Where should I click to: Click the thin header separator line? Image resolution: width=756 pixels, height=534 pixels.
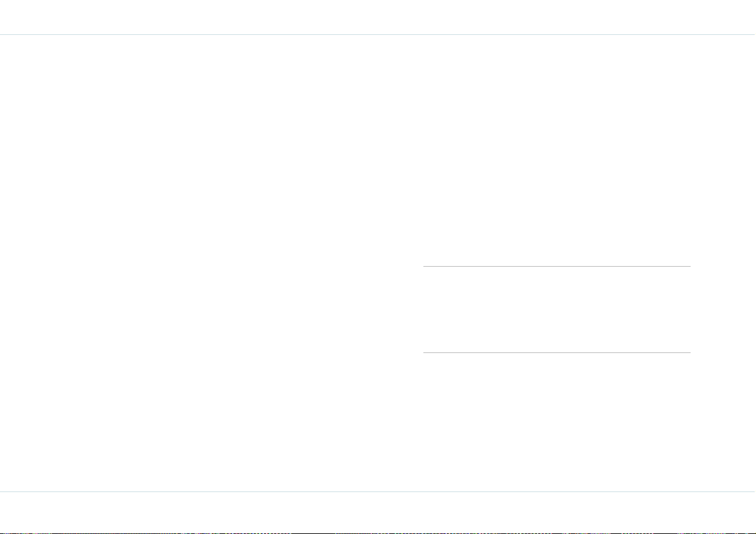point(378,34)
